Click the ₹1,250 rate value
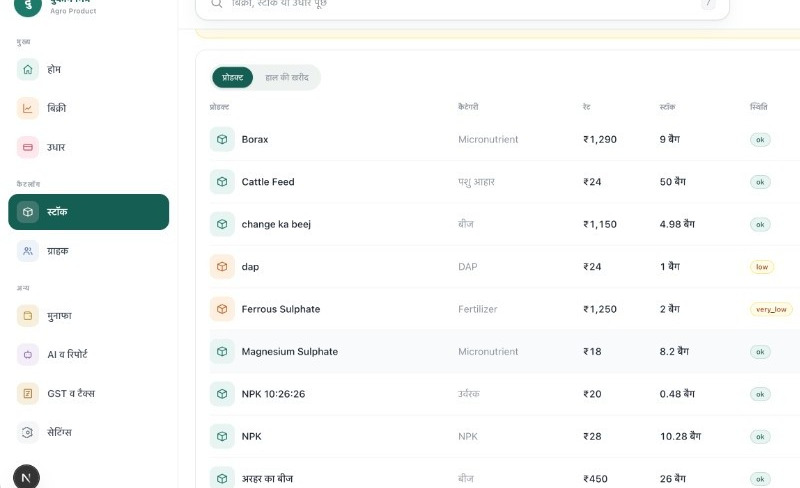800x488 pixels. click(x=600, y=309)
